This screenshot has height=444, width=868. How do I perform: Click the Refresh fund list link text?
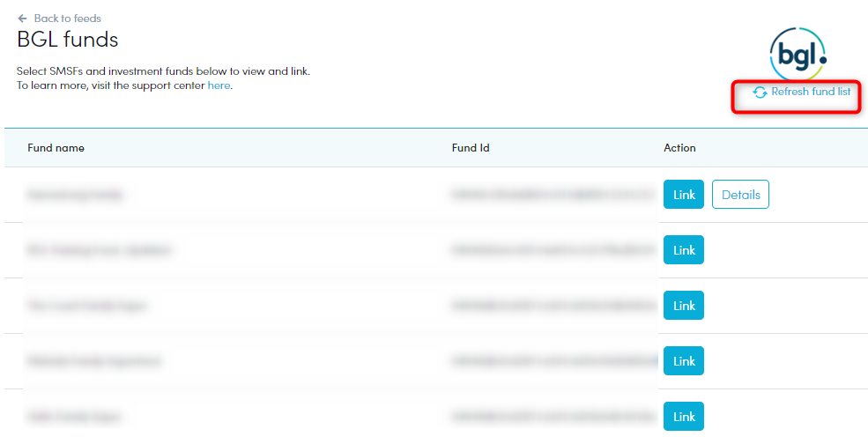point(811,92)
